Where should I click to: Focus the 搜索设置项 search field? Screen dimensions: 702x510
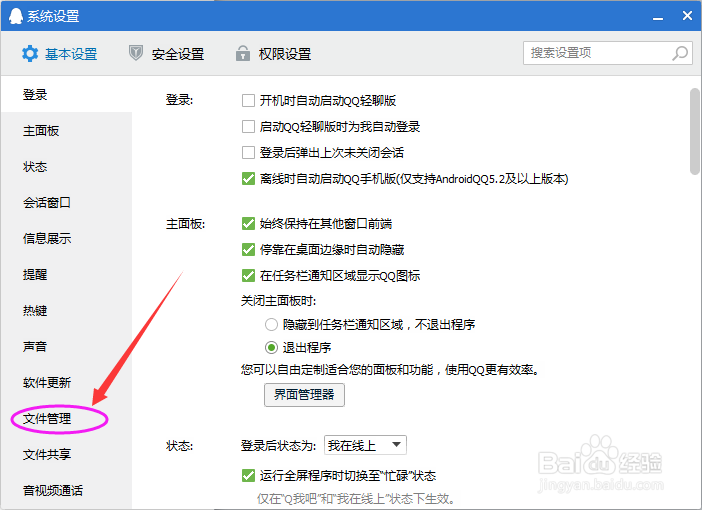(608, 53)
